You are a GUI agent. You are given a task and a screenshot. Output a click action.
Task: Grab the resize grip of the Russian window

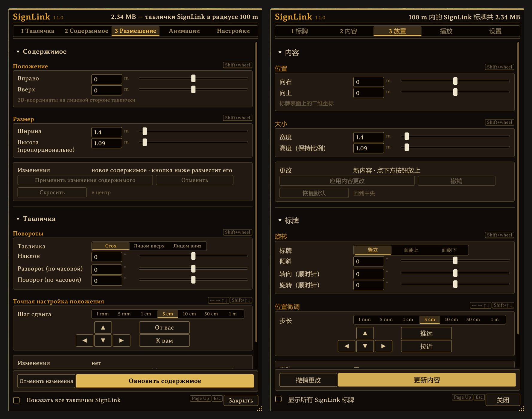click(259, 409)
